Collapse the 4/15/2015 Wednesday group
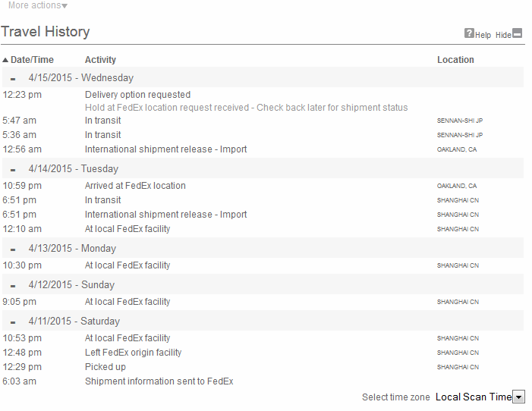The width and height of the screenshot is (532, 411). click(13, 79)
